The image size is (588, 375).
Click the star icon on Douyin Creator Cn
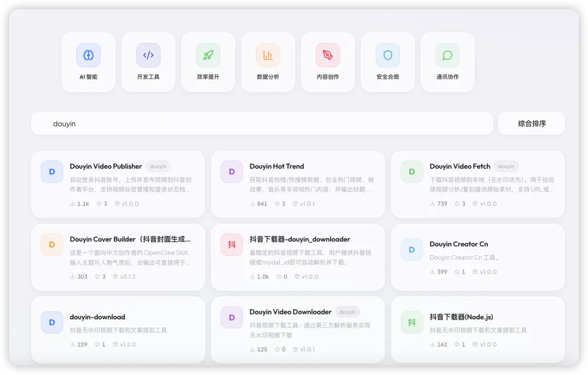457,272
